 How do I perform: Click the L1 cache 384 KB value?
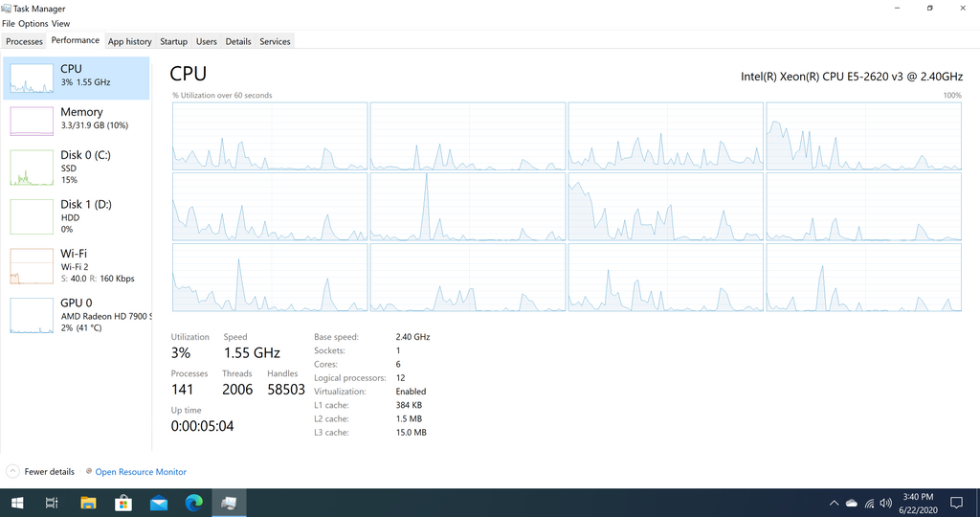[409, 405]
